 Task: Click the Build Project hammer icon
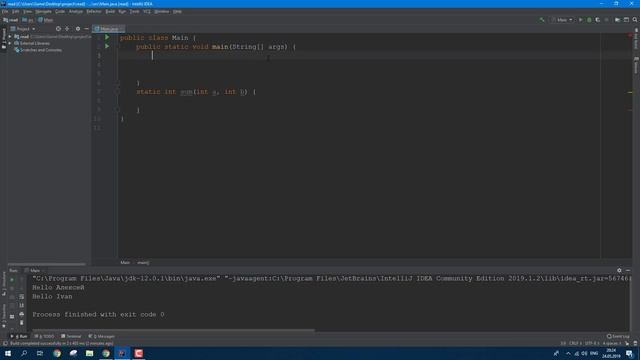(542, 20)
